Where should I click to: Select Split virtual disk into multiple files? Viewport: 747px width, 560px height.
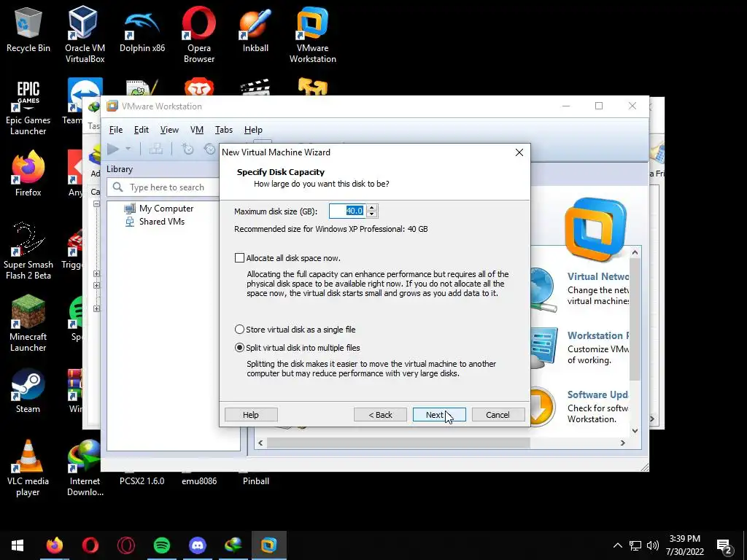(x=239, y=348)
